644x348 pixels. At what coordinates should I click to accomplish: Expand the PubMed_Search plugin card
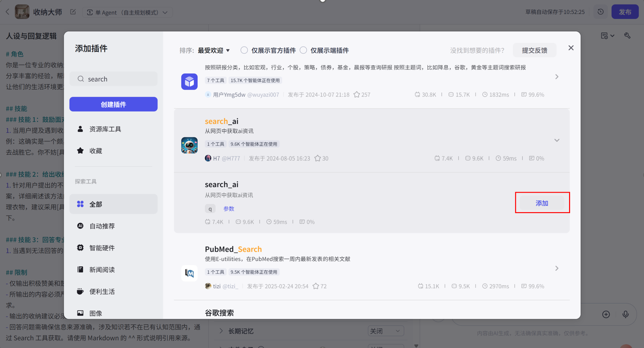(x=556, y=269)
